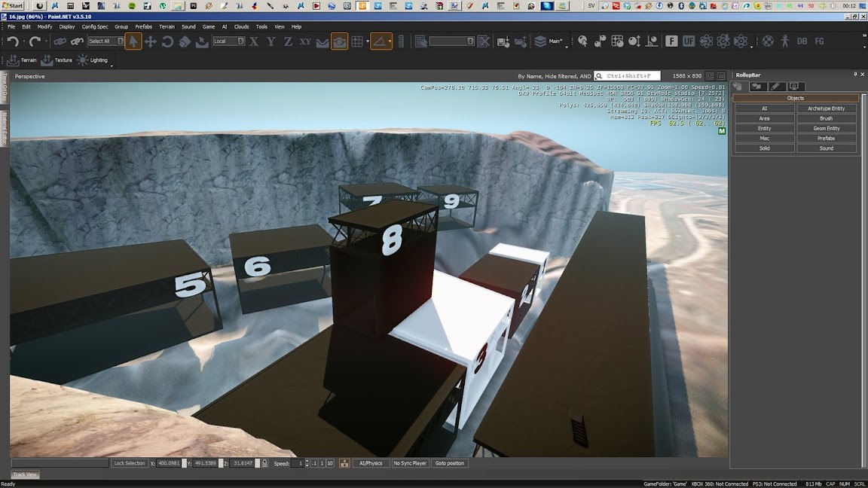Toggle X axis constraint
The height and width of the screenshot is (488, 868).
[253, 41]
